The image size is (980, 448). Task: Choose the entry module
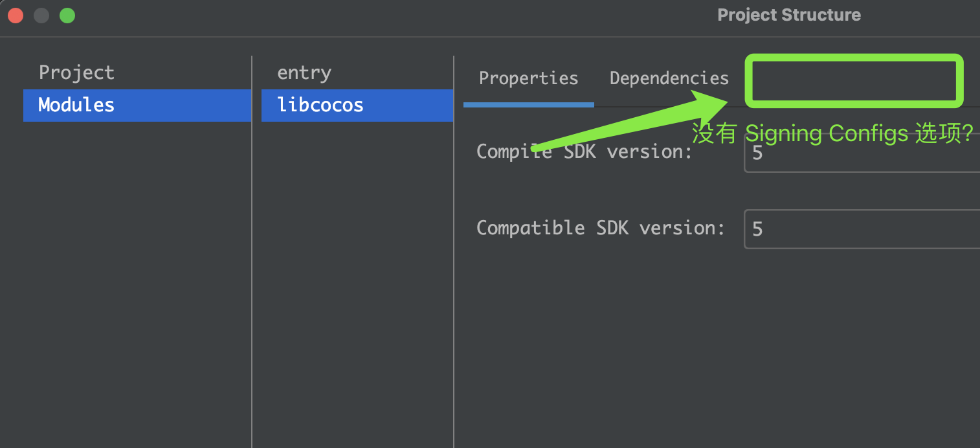tap(304, 73)
